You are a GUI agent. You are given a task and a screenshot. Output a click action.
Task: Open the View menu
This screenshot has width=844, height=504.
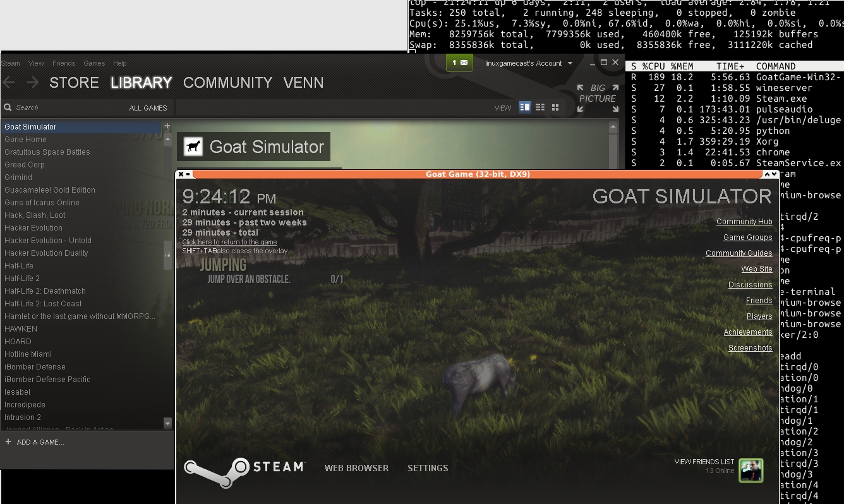point(37,63)
